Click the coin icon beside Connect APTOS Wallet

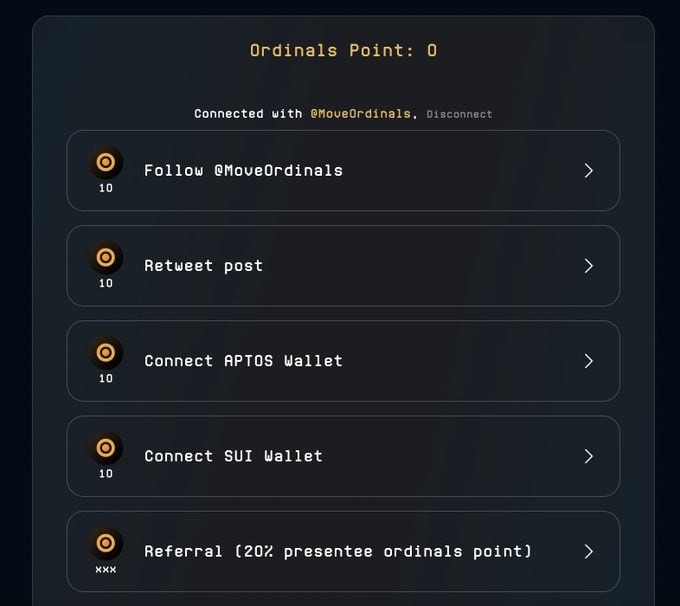point(106,352)
